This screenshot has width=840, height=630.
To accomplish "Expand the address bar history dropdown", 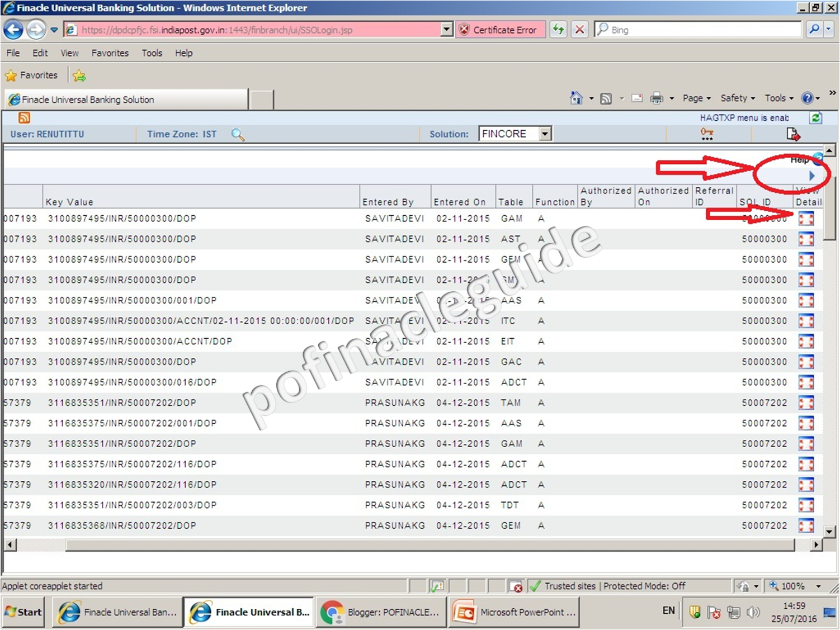I will pyautogui.click(x=446, y=29).
